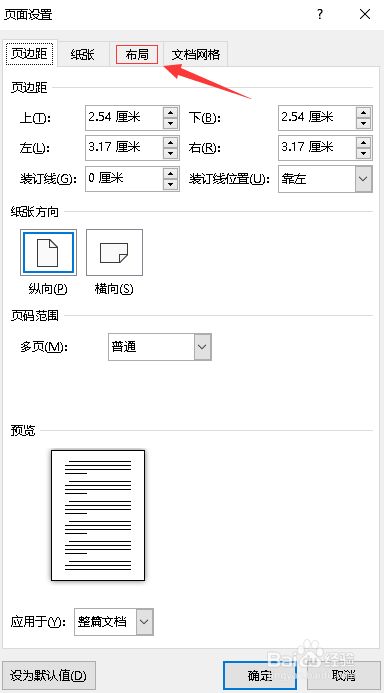Increase the gutter 装订线 value

(x=171, y=173)
